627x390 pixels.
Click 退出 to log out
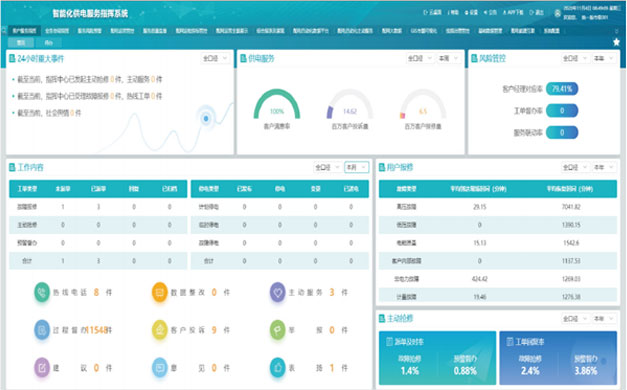pyautogui.click(x=537, y=12)
